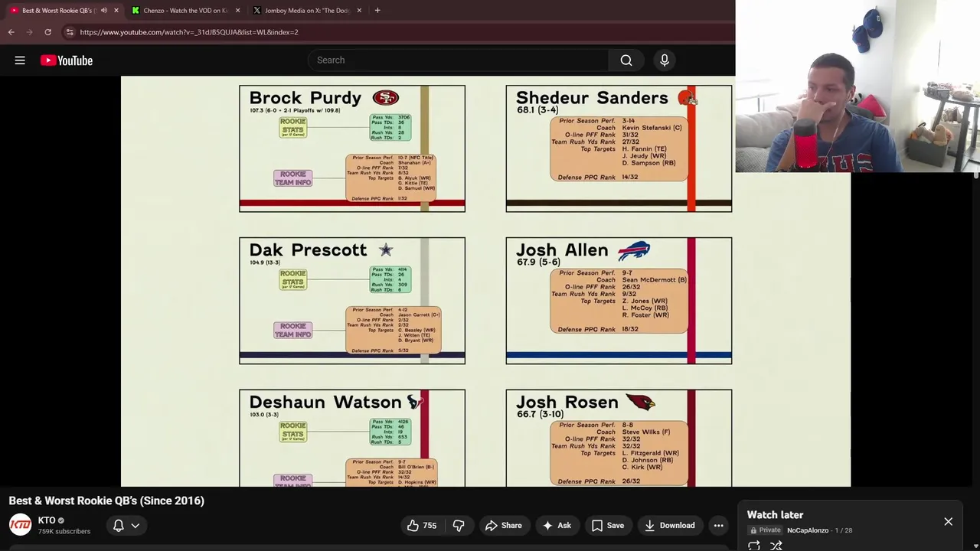
Task: Close the Best & Worst Rookie QB's tab
Action: pos(116,11)
